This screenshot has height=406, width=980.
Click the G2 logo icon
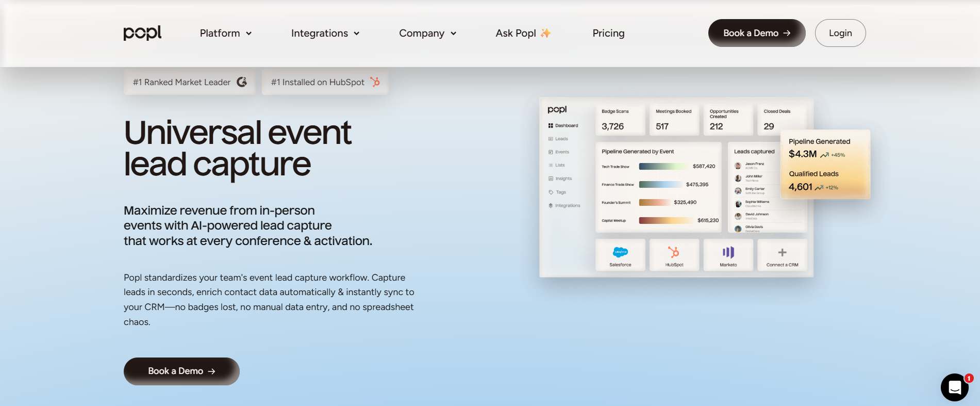point(242,82)
